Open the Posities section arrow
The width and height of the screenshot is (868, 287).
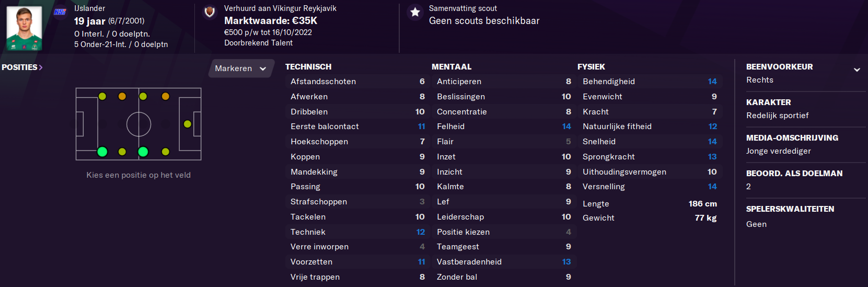[x=41, y=67]
